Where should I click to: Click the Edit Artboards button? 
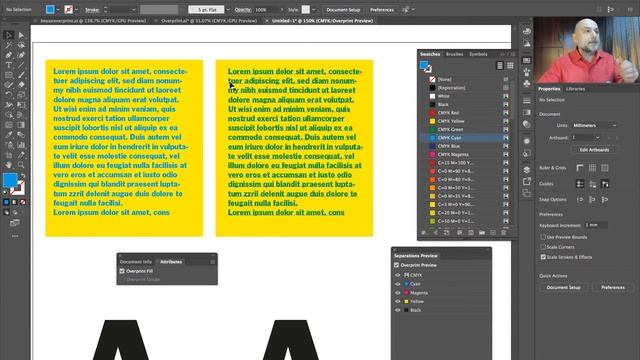point(594,150)
